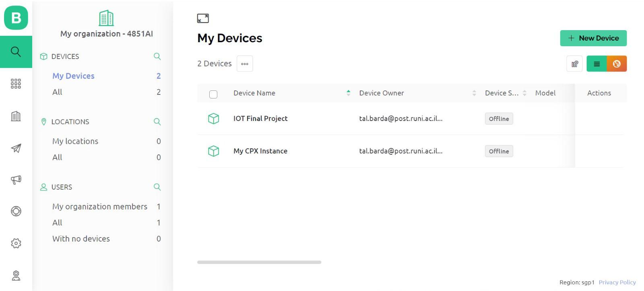644x291 pixels.
Task: Open settings with the gear icon
Action: [16, 243]
